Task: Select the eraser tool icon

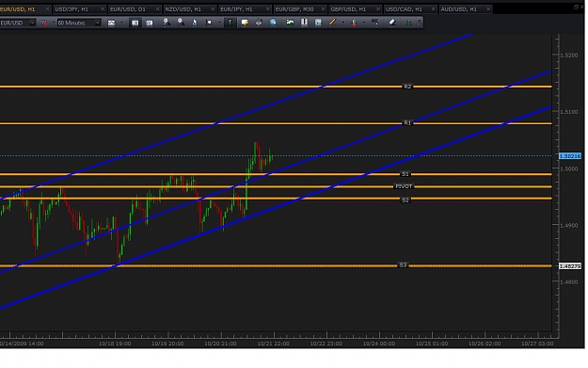Action: click(x=392, y=23)
